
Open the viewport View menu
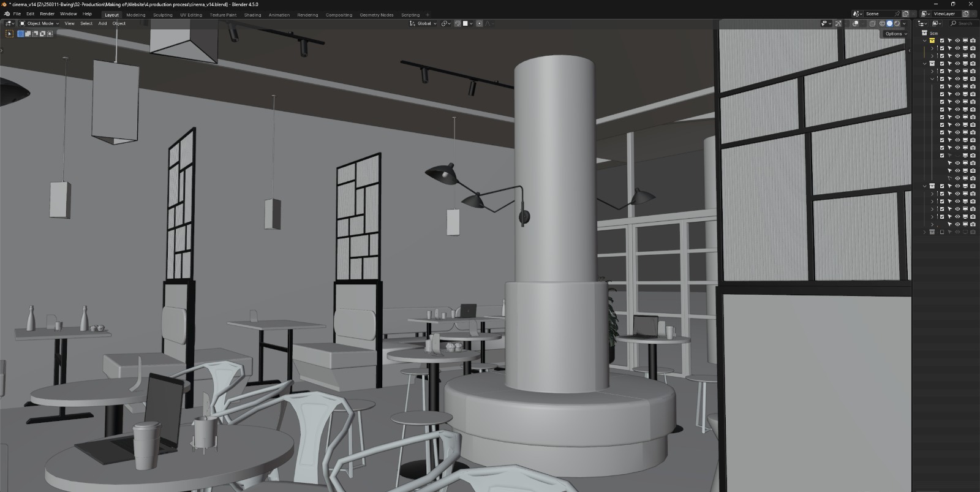click(70, 23)
